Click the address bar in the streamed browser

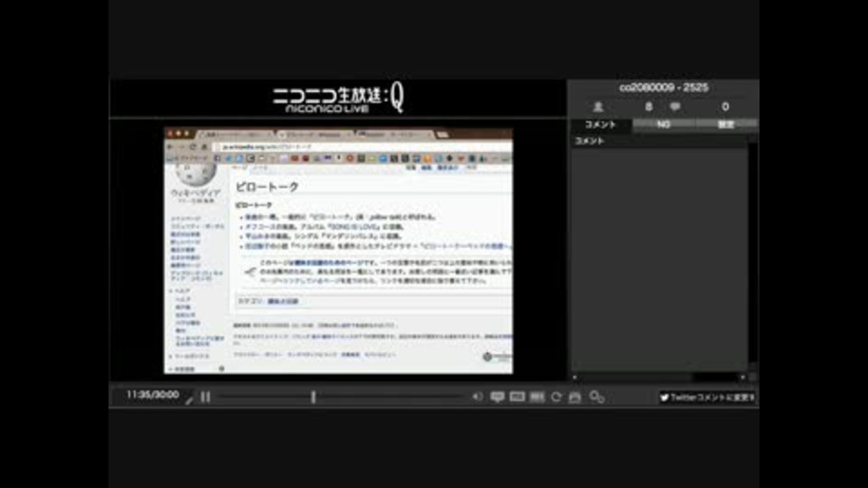[360, 147]
